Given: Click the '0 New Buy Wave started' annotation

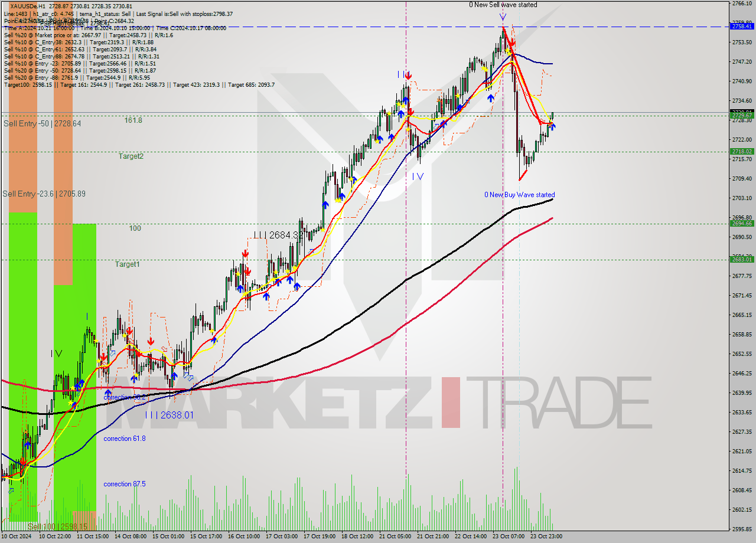Looking at the screenshot, I should (x=520, y=195).
